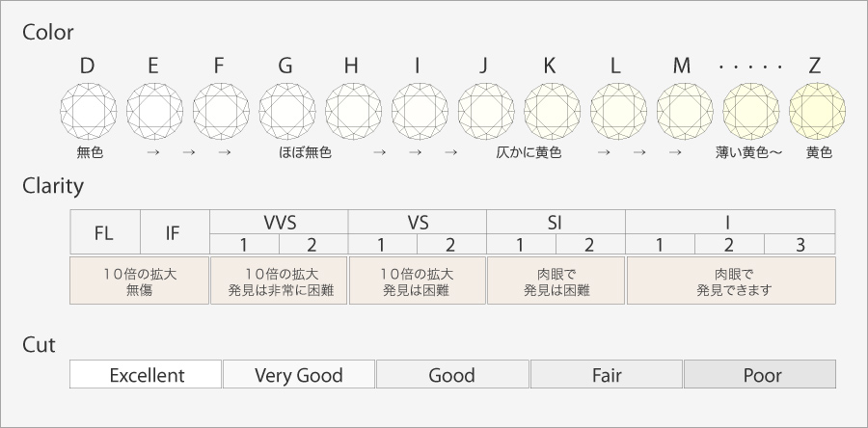Select the K grade yellowish diamond
Screen dimensions: 868x428
(551, 111)
